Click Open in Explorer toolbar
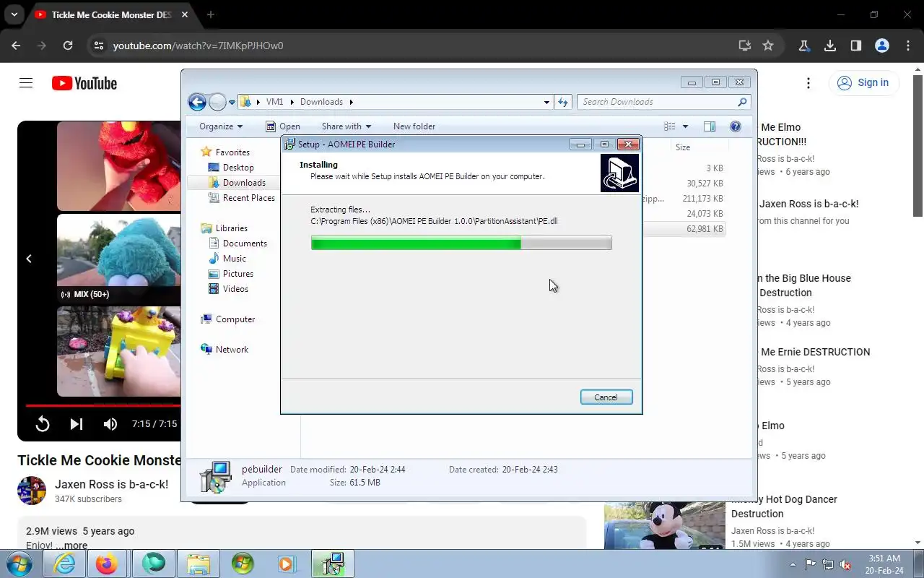This screenshot has height=578, width=924. [x=282, y=126]
